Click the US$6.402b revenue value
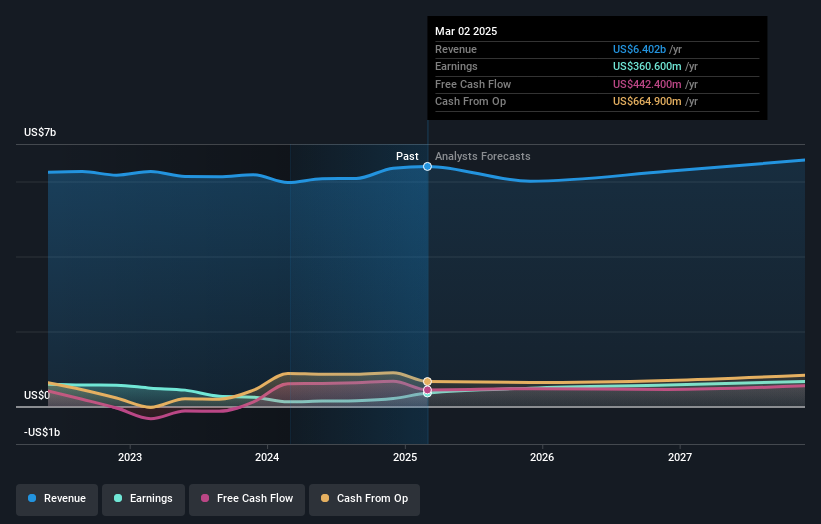This screenshot has width=821, height=524. [639, 49]
